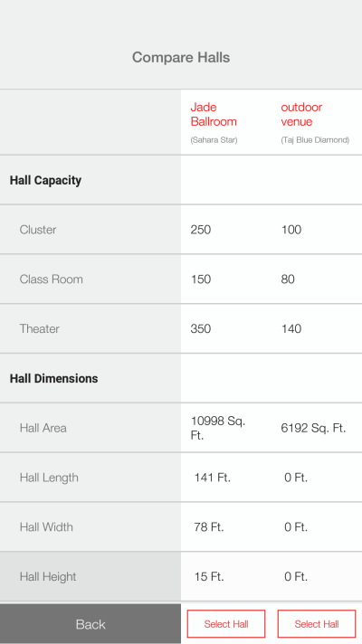Tap the 10998 Sq. Ft. area value

pyautogui.click(x=218, y=428)
